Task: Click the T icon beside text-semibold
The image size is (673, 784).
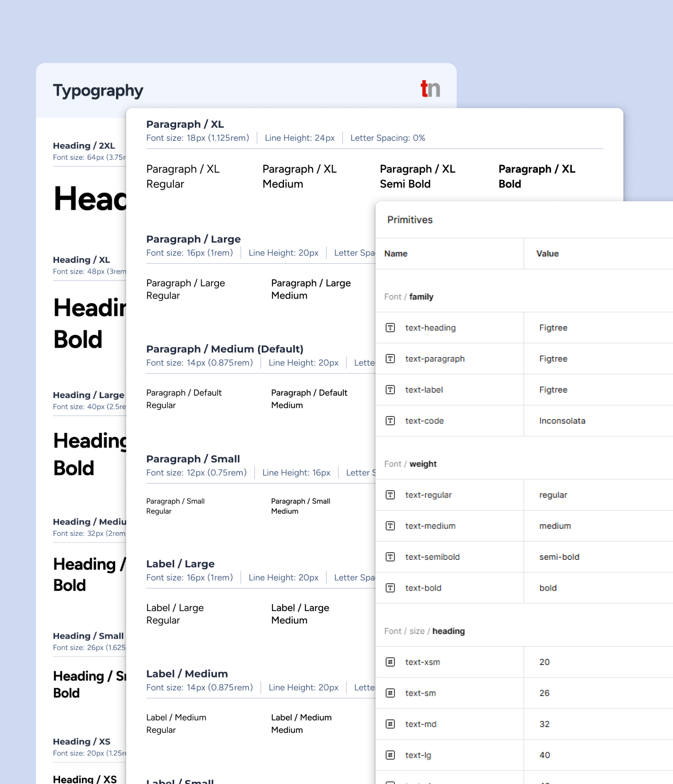Action: [x=390, y=556]
